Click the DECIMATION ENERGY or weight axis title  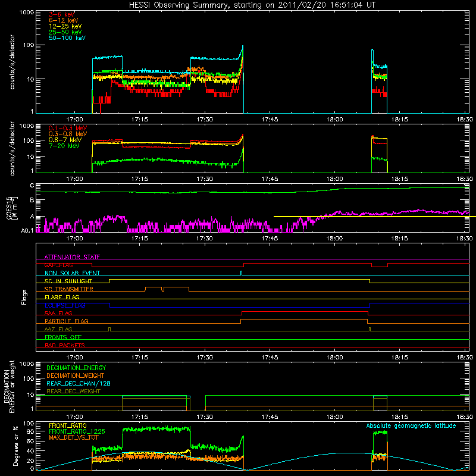tap(9, 386)
